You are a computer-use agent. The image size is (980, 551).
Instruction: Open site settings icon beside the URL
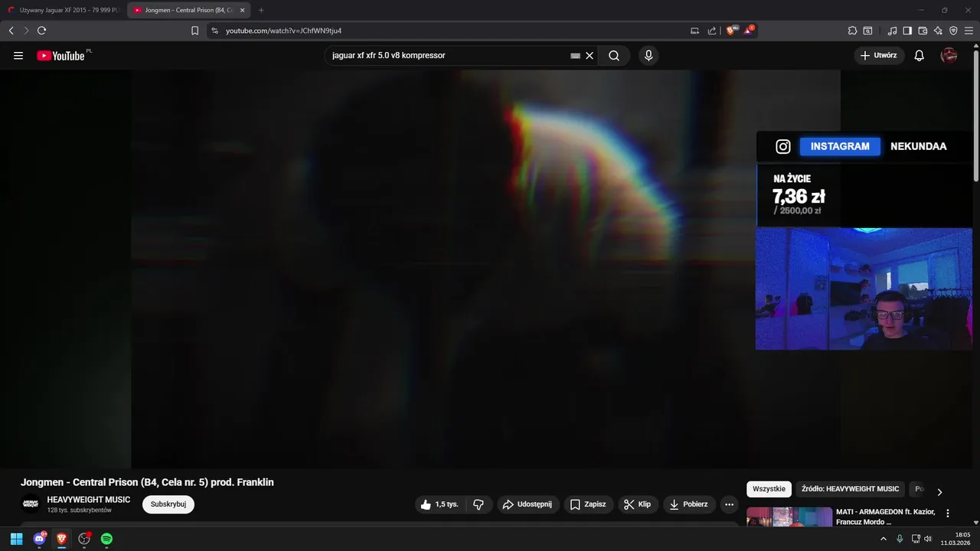coord(214,31)
